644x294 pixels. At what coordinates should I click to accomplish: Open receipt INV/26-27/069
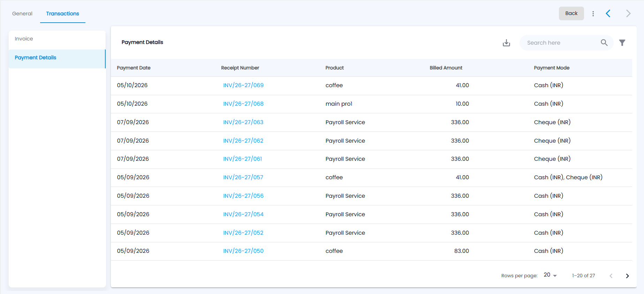tap(243, 85)
